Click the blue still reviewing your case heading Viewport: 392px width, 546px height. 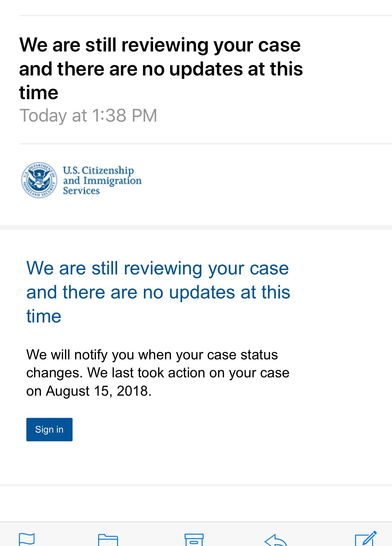tap(158, 292)
